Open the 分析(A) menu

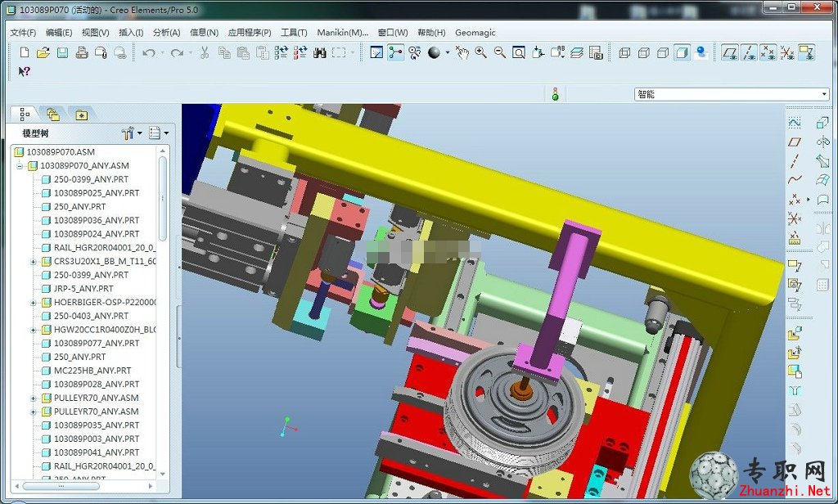click(x=166, y=33)
